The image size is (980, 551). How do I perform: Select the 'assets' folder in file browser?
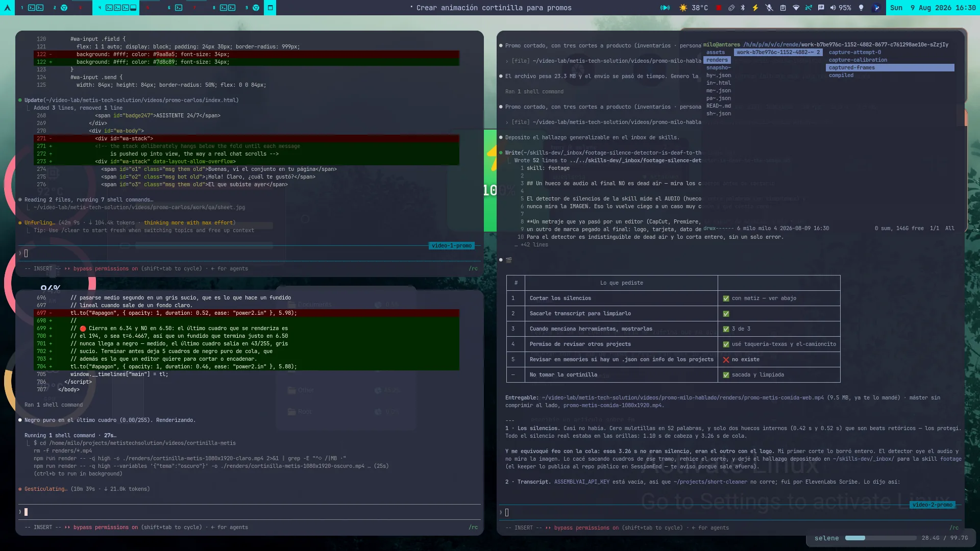(716, 53)
